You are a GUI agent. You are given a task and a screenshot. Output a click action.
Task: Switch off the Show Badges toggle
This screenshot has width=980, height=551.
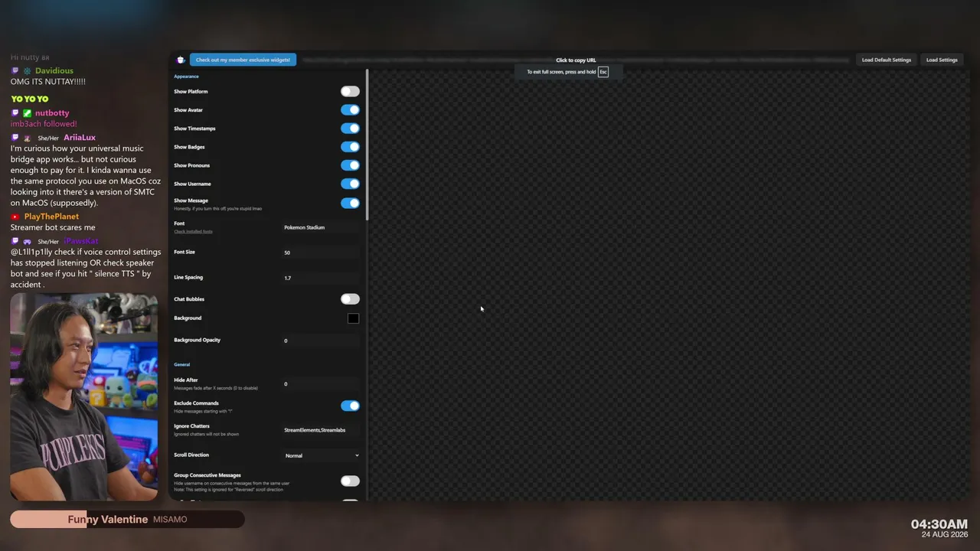coord(350,147)
